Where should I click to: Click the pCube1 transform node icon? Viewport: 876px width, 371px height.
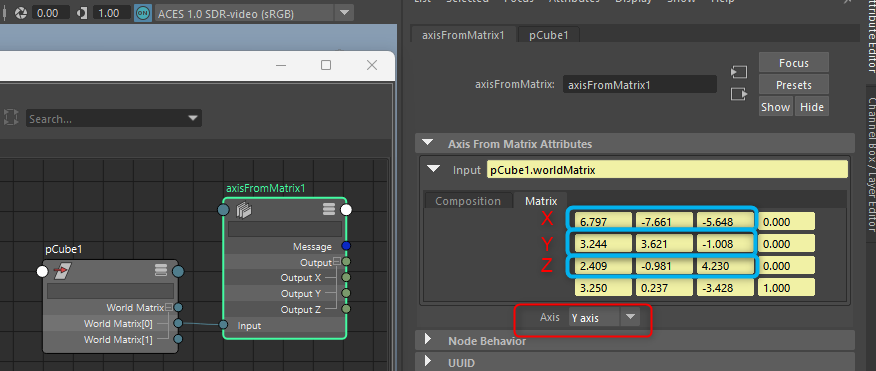coord(62,272)
